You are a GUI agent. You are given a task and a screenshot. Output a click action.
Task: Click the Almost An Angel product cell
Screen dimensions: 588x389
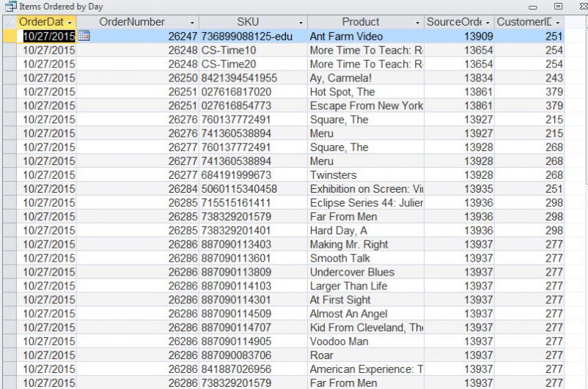(x=366, y=314)
